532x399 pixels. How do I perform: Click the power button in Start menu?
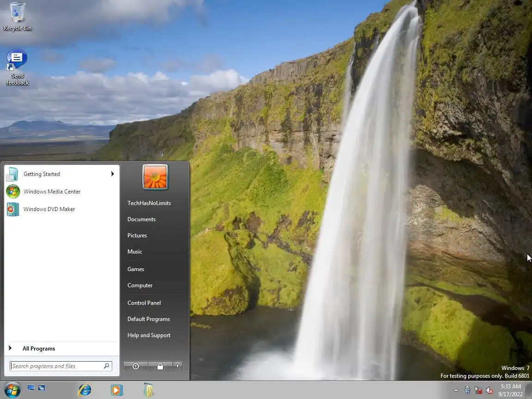pyautogui.click(x=135, y=366)
